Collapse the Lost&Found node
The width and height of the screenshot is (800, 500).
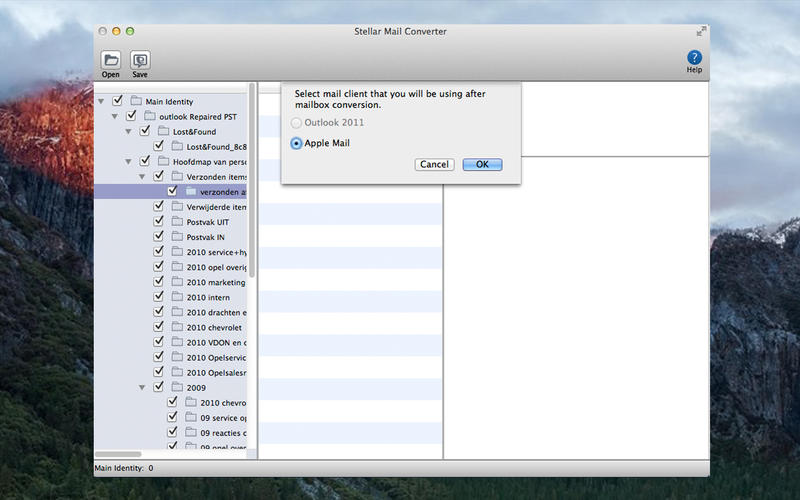(129, 132)
